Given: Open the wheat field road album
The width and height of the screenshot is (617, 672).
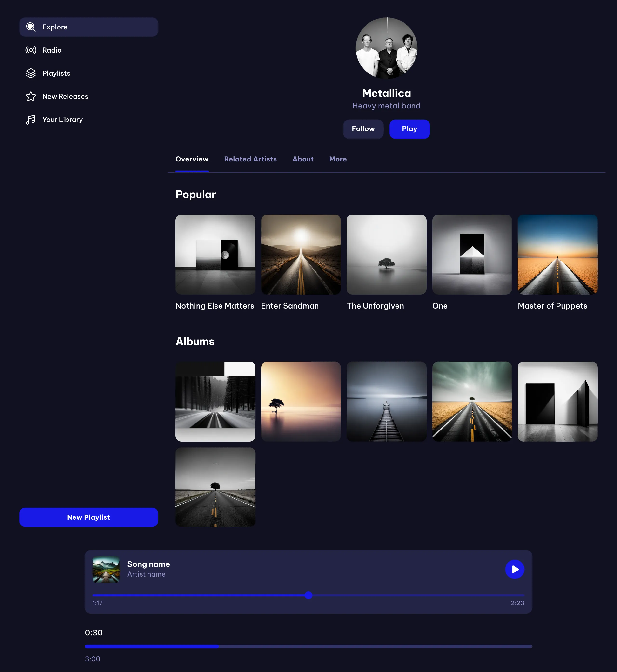Looking at the screenshot, I should pyautogui.click(x=472, y=401).
